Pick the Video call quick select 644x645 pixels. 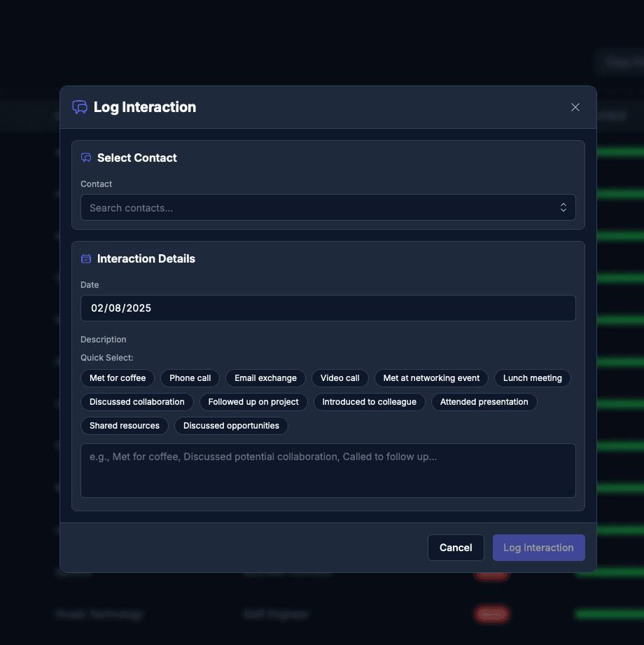coord(339,378)
